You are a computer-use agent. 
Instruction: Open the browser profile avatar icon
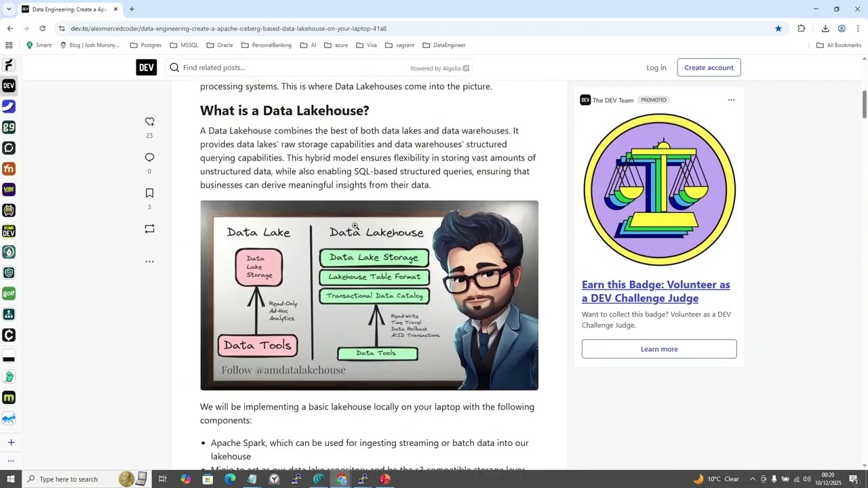tap(842, 28)
